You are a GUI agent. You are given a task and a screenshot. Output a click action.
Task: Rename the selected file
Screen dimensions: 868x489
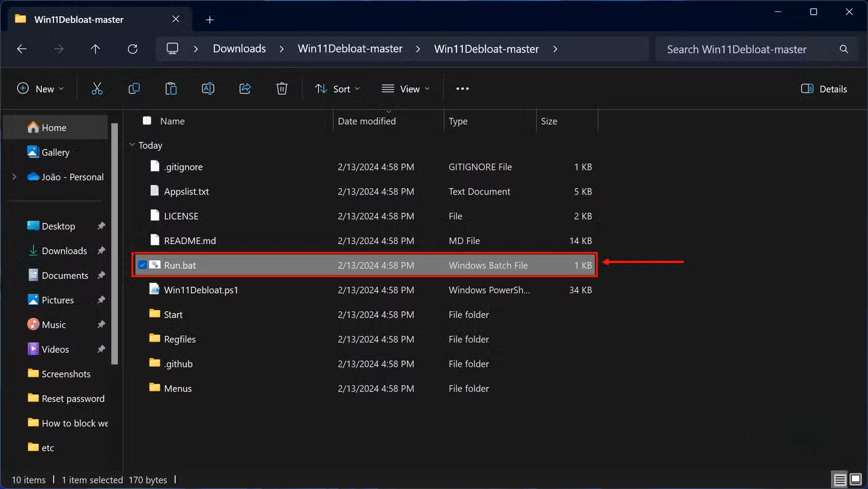207,88
